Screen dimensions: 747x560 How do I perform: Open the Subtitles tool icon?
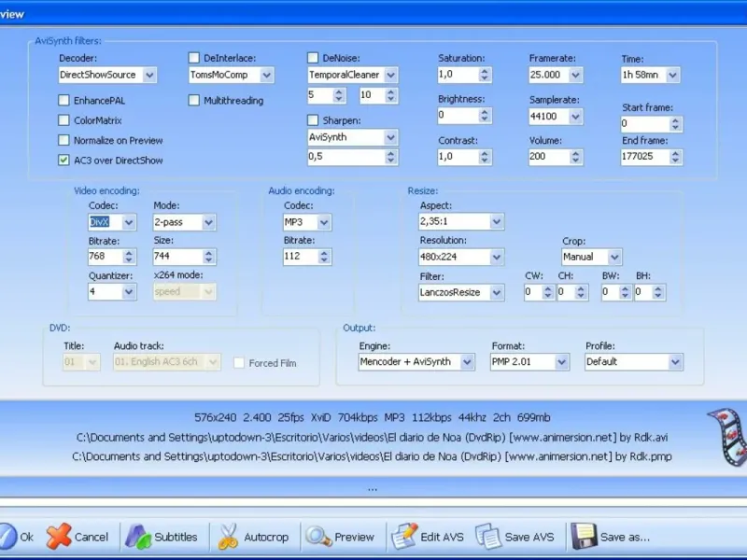tap(137, 537)
